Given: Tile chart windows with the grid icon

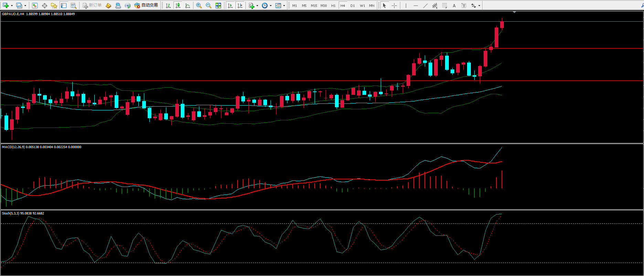Looking at the screenshot, I should [218, 5].
